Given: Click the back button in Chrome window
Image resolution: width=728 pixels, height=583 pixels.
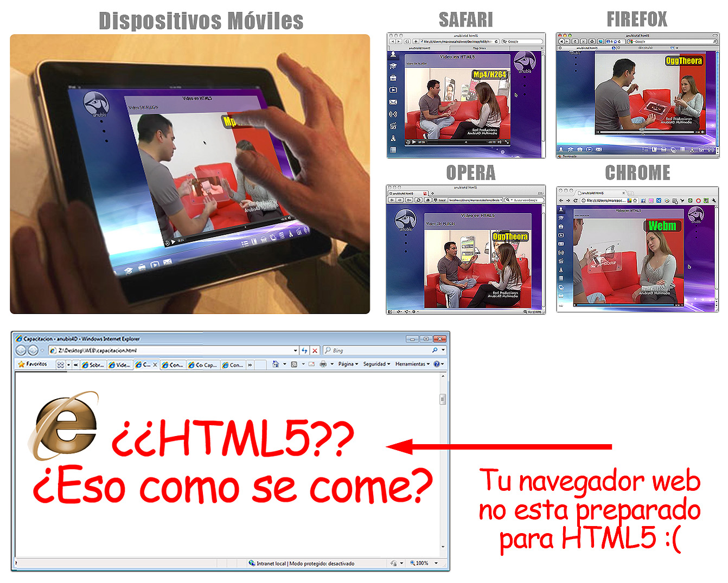Looking at the screenshot, I should (x=561, y=200).
